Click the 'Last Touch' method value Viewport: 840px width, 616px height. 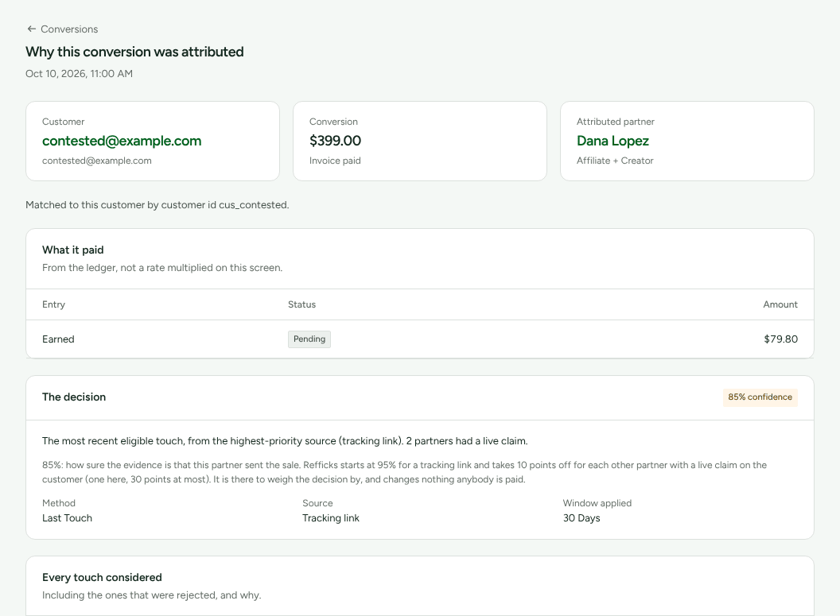pyautogui.click(x=67, y=518)
